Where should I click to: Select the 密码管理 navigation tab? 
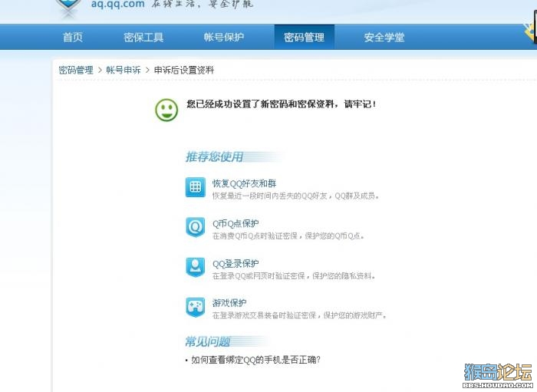pyautogui.click(x=304, y=37)
